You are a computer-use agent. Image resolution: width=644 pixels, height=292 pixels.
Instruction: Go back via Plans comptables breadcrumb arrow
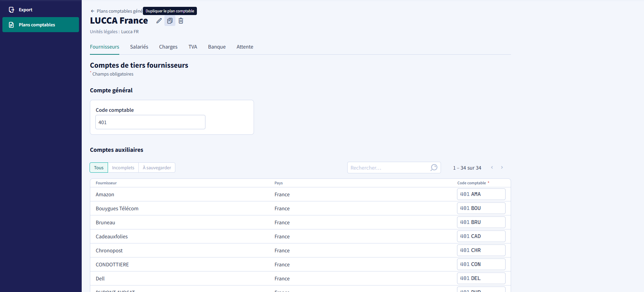click(x=93, y=11)
